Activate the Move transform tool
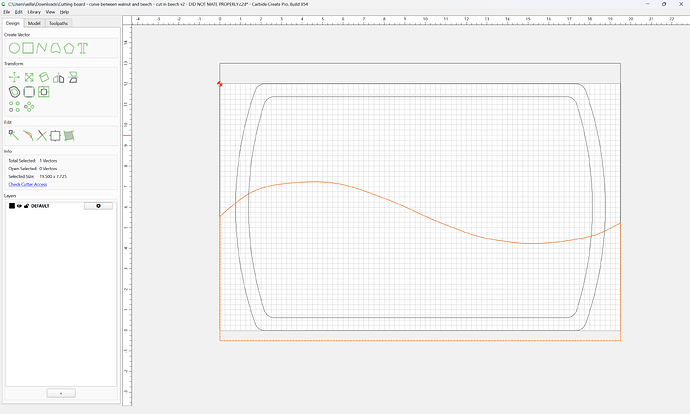Image resolution: width=690 pixels, height=414 pixels. pyautogui.click(x=14, y=77)
